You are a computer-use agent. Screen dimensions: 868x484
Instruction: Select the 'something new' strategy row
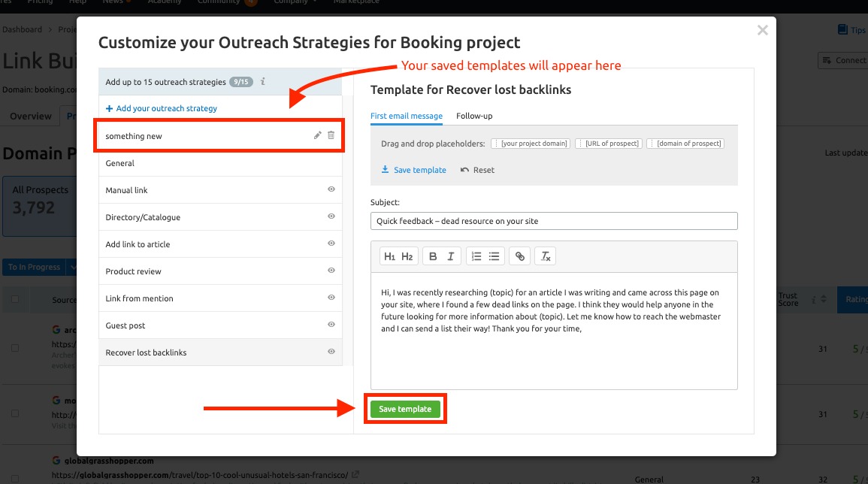219,136
